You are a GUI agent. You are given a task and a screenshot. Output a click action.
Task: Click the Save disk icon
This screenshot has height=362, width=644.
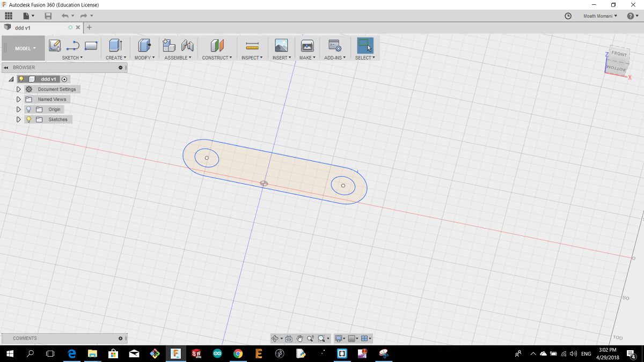[x=48, y=16]
